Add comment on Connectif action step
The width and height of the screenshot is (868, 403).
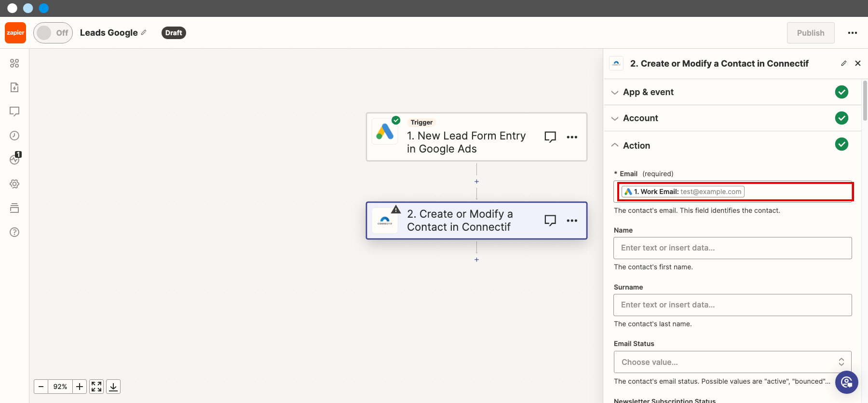coord(550,221)
